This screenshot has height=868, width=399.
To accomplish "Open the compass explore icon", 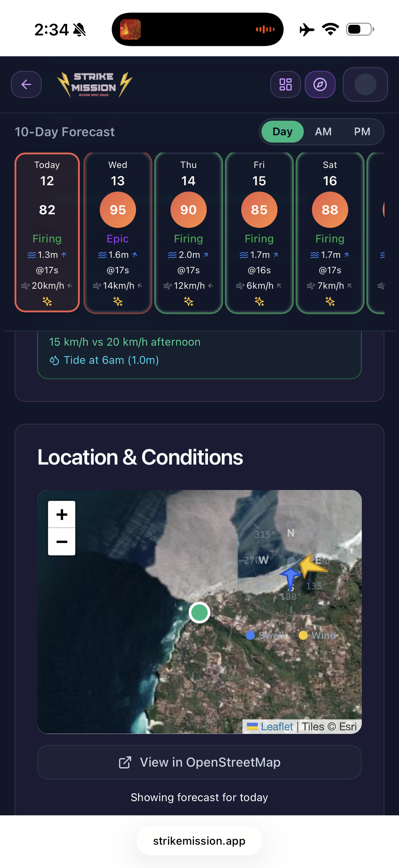I will coord(320,84).
